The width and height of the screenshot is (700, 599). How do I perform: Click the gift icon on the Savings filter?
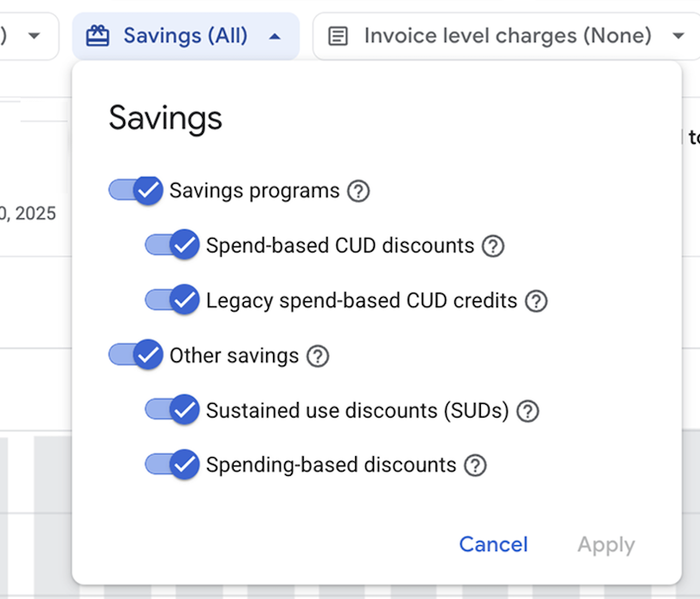point(97,35)
